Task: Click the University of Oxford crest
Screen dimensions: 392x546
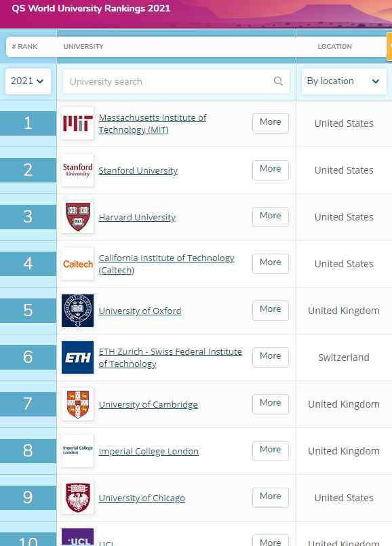Action: coord(77,311)
